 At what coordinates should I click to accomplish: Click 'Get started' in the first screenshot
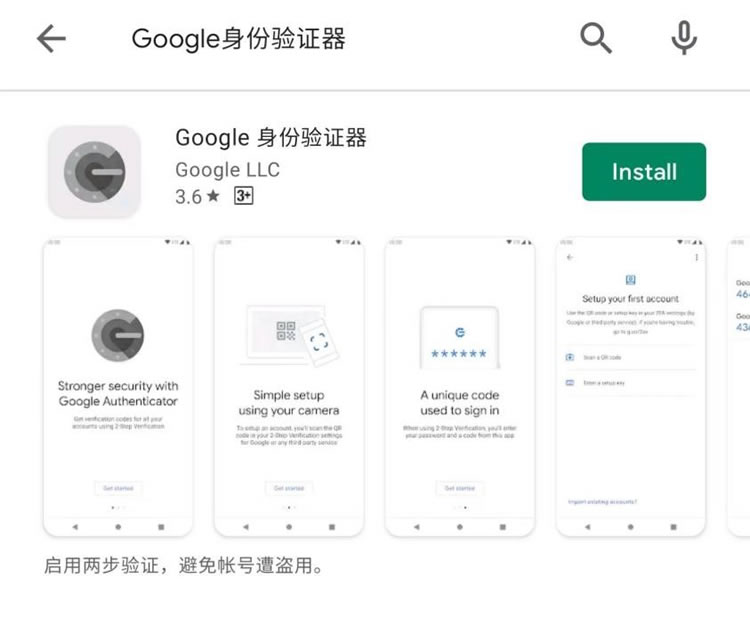coord(118,488)
